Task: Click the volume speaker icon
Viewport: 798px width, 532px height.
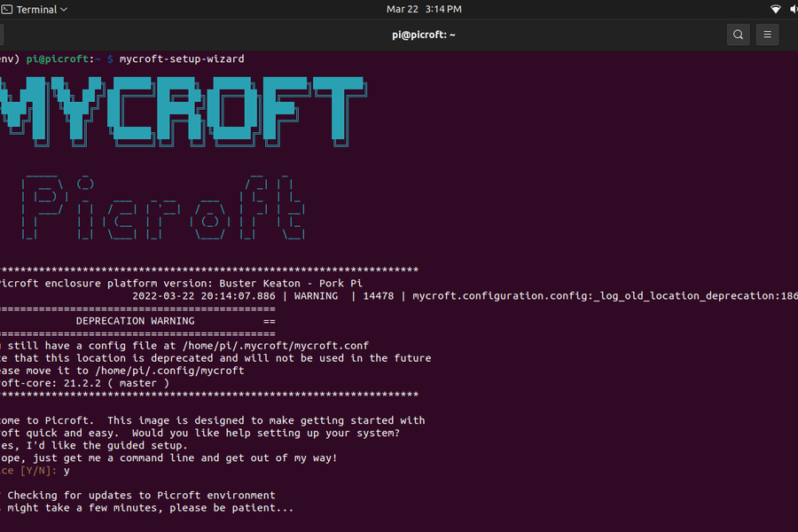Action: (794, 9)
